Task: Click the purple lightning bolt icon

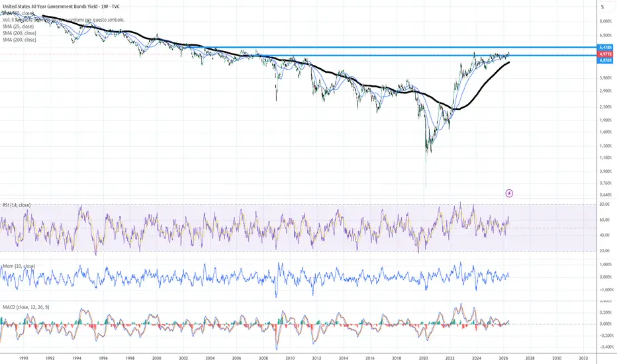Action: [x=509, y=193]
